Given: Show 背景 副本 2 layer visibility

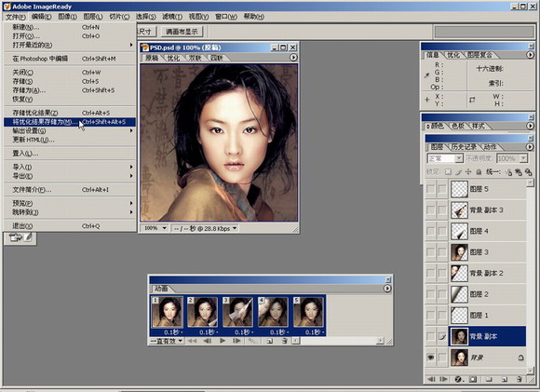Looking at the screenshot, I should tap(431, 273).
